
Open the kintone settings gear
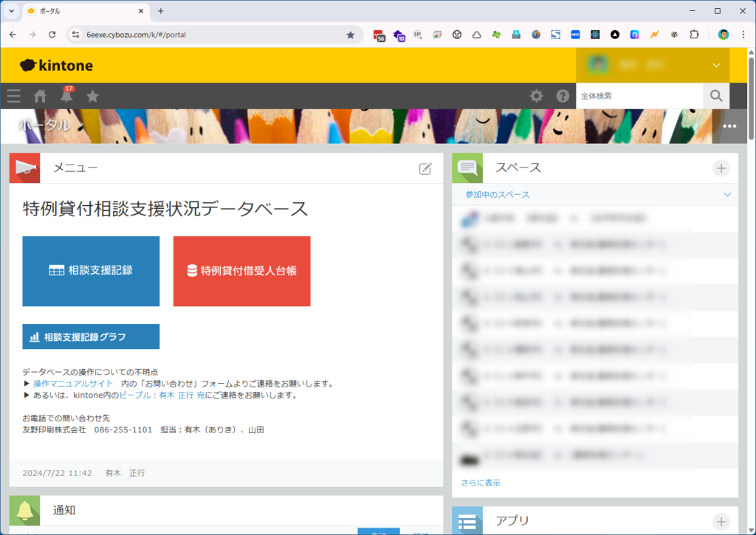pyautogui.click(x=536, y=96)
